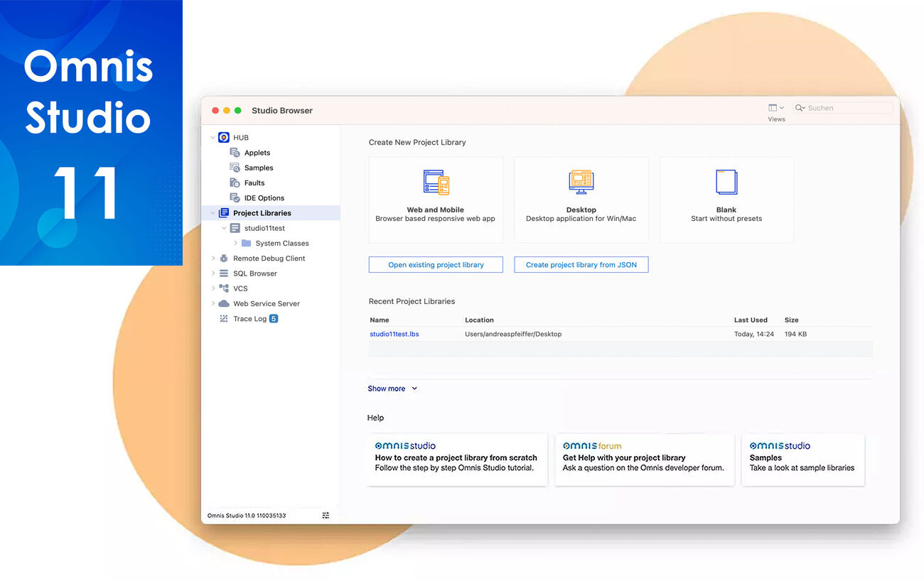The image size is (924, 581).
Task: Collapse the Project Libraries node
Action: pyautogui.click(x=213, y=213)
